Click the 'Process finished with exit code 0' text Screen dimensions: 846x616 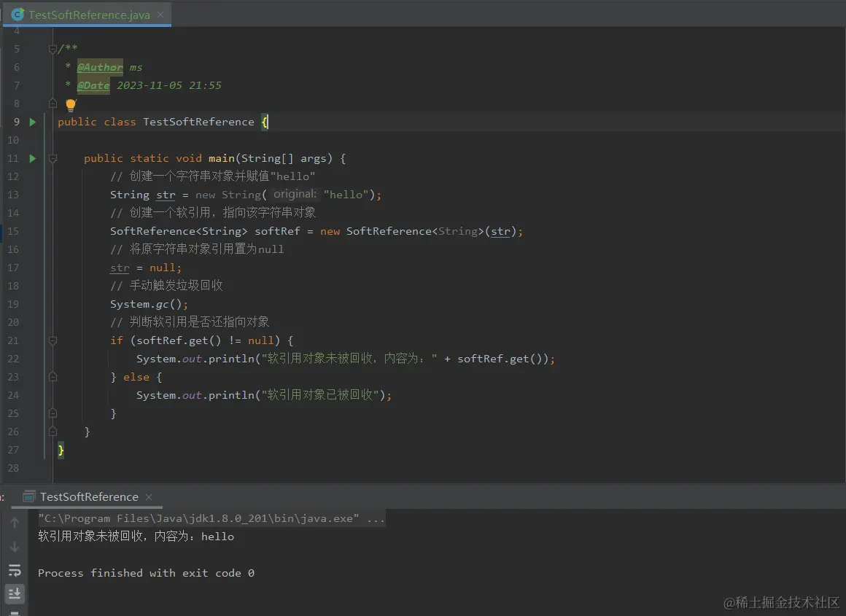pyautogui.click(x=146, y=573)
